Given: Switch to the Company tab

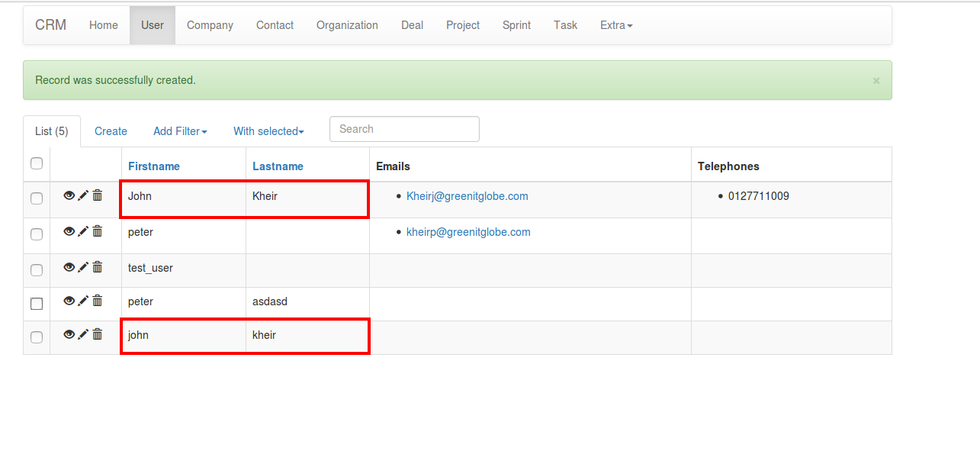Looking at the screenshot, I should click(x=210, y=24).
